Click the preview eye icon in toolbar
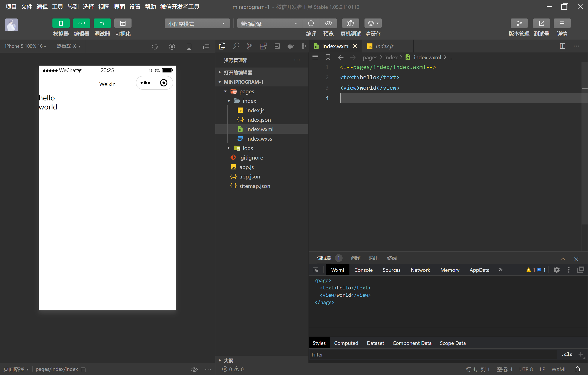 [328, 23]
